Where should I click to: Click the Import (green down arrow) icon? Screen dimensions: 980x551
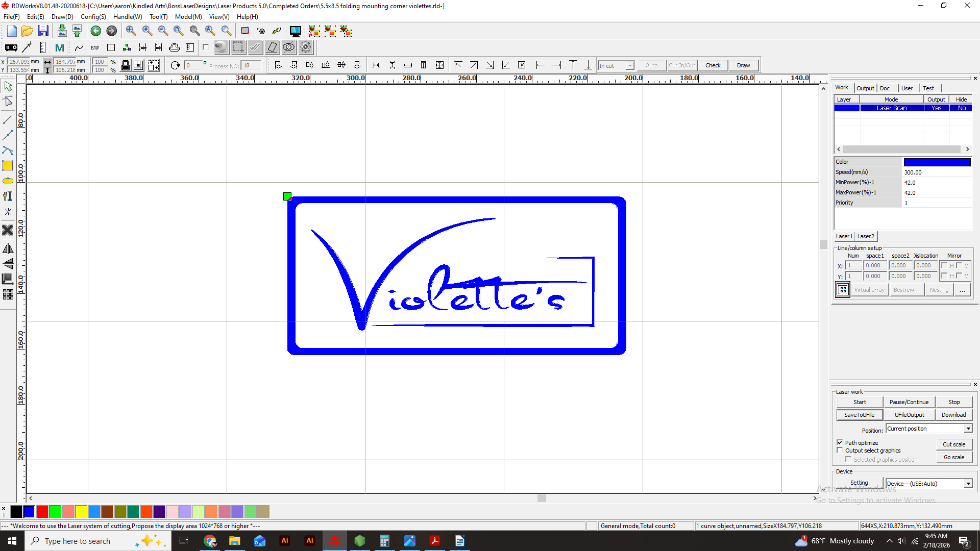(x=62, y=31)
